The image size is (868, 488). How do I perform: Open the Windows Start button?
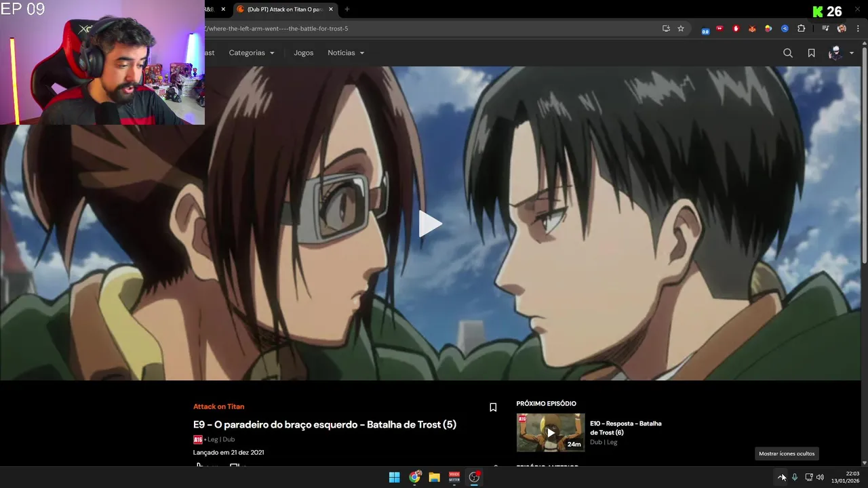(x=394, y=477)
